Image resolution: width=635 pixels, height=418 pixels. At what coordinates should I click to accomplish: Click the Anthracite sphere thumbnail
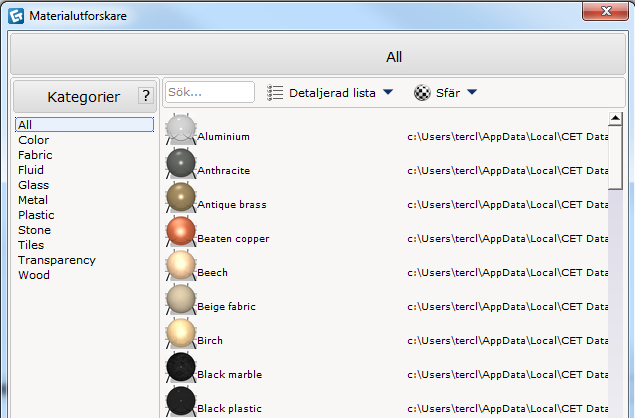pos(181,163)
